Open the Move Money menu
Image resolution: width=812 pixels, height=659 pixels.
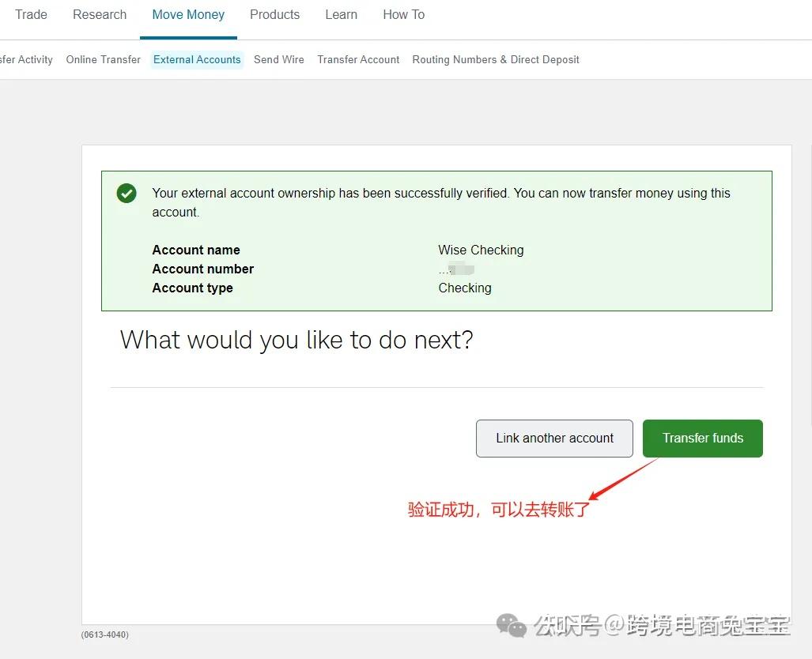point(188,14)
